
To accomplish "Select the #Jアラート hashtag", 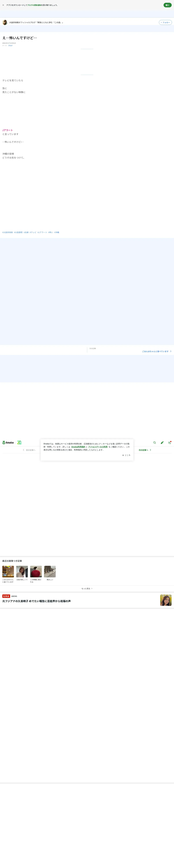I will (x=42, y=232).
